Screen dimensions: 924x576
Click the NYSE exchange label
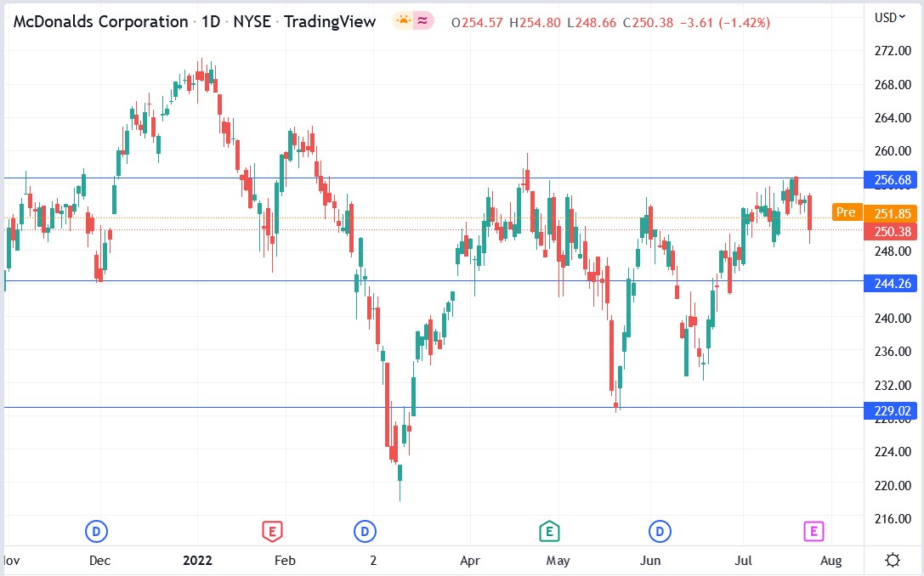point(252,22)
